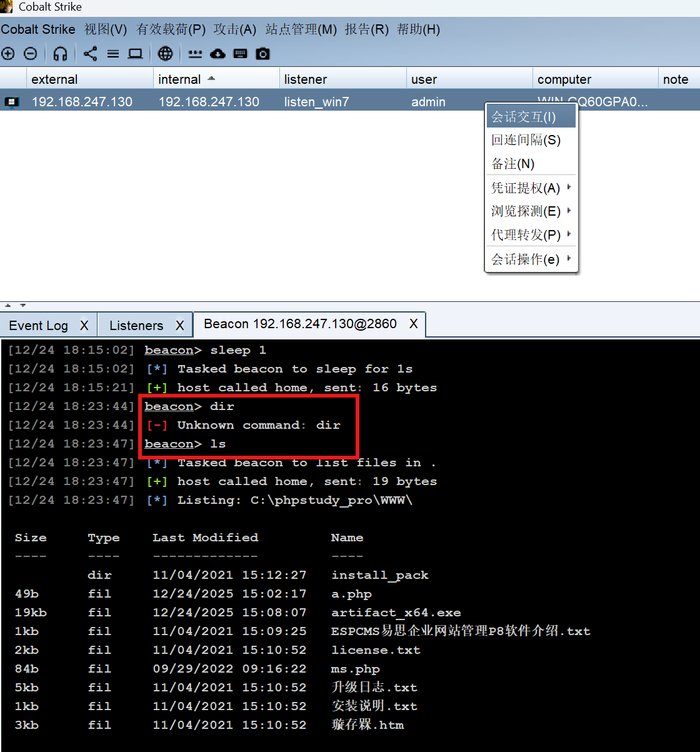
Task: Sort sessions by note column header
Action: coord(679,79)
